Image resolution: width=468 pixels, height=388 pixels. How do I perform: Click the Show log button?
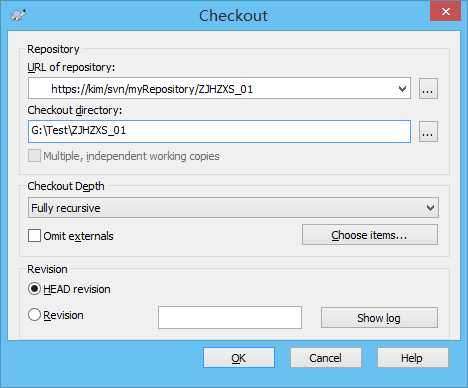[379, 318]
